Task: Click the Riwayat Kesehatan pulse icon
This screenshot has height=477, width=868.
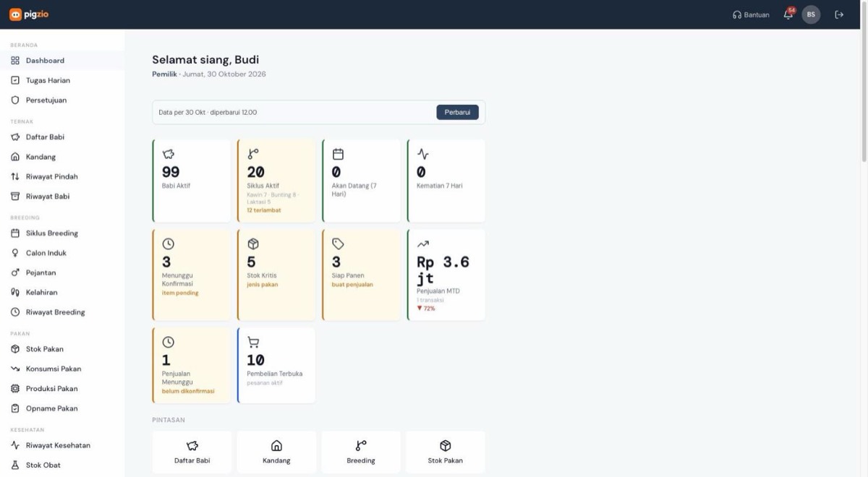Action: (x=15, y=445)
